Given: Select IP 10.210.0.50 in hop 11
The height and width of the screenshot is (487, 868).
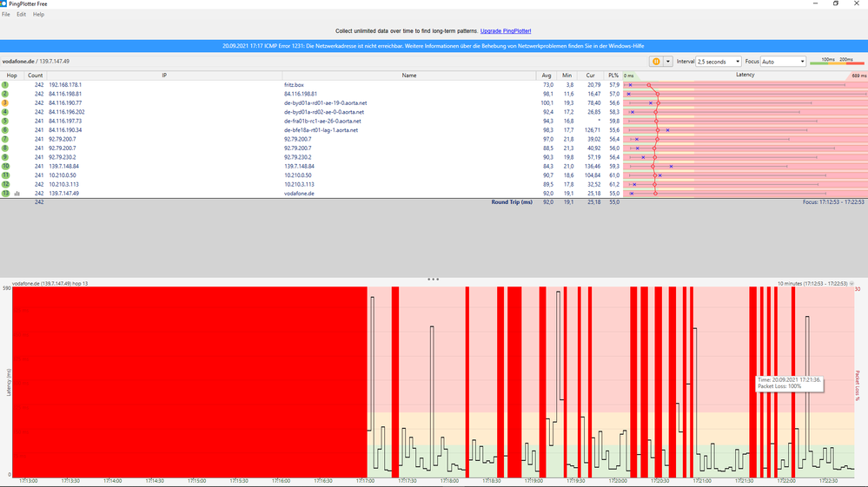Looking at the screenshot, I should click(63, 175).
